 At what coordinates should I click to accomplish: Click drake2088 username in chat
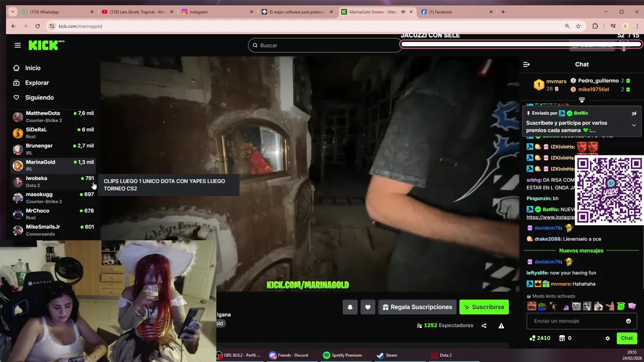[547, 239]
